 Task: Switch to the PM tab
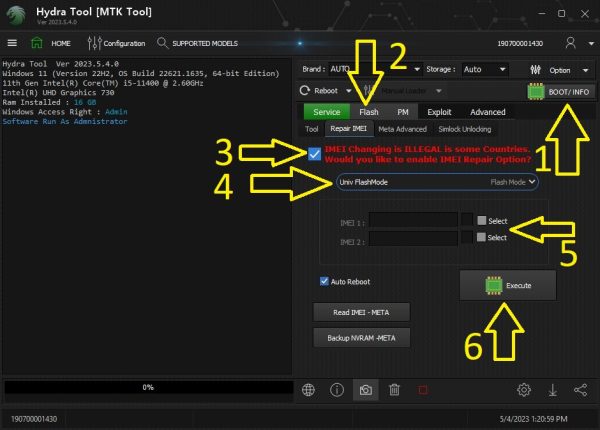(x=403, y=112)
